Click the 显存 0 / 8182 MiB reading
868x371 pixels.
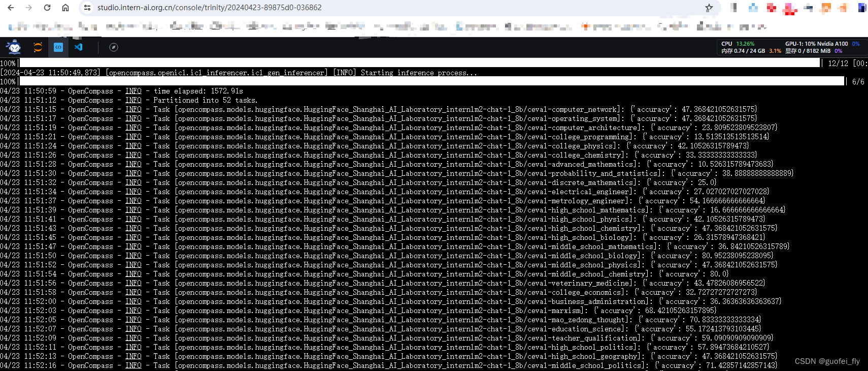808,51
